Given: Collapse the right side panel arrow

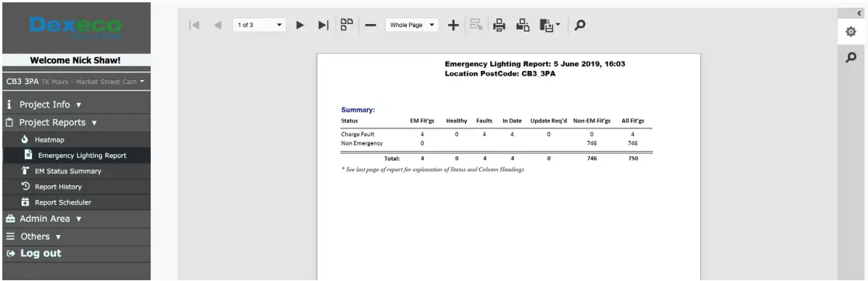Looking at the screenshot, I should point(859,13).
